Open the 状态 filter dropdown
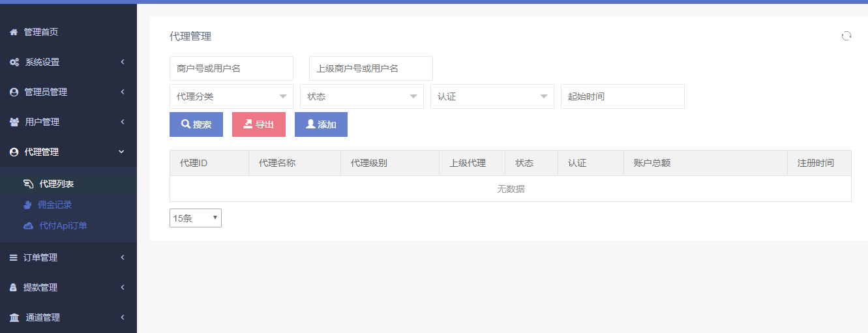The width and height of the screenshot is (868, 333). pyautogui.click(x=361, y=96)
